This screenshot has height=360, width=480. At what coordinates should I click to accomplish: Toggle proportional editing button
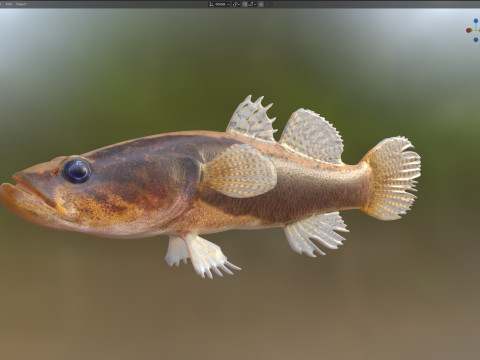click(x=261, y=4)
